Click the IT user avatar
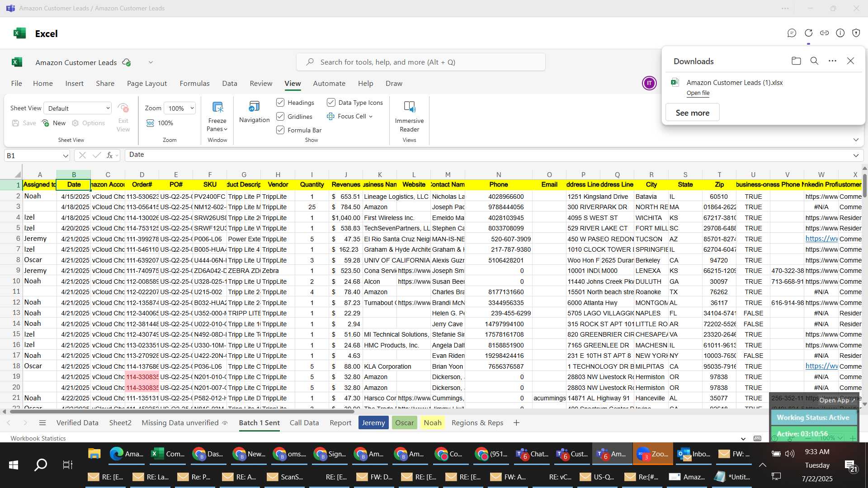The height and width of the screenshot is (488, 868). coord(649,83)
